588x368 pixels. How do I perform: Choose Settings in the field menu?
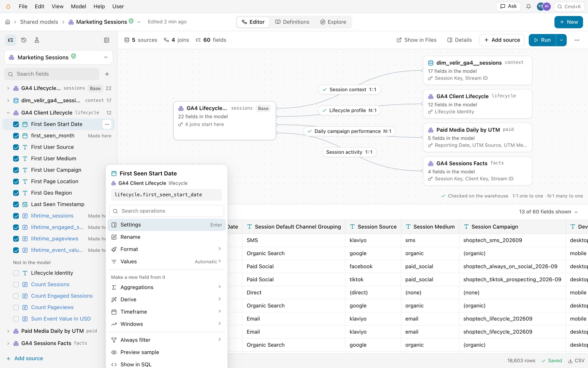point(167,225)
